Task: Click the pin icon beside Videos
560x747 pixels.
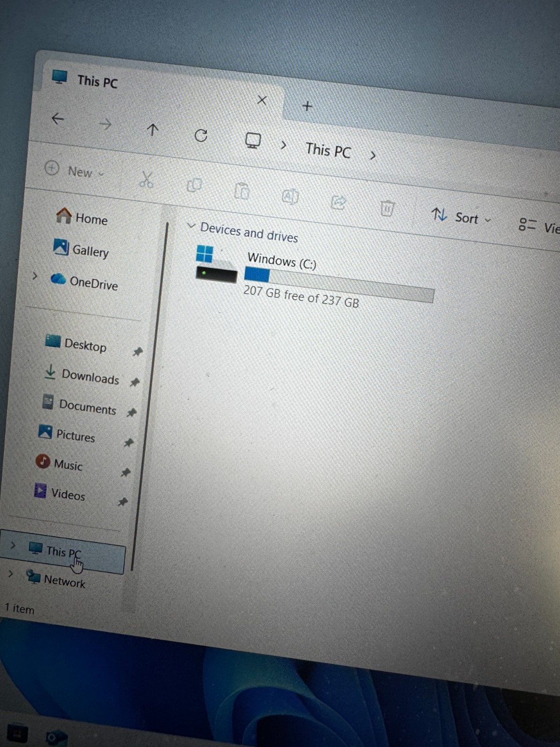Action: click(x=122, y=502)
